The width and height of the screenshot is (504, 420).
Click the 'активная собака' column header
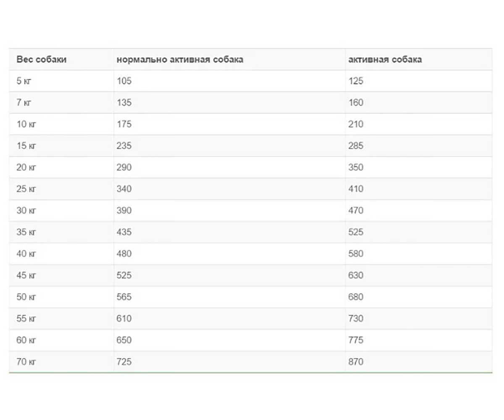(x=385, y=60)
